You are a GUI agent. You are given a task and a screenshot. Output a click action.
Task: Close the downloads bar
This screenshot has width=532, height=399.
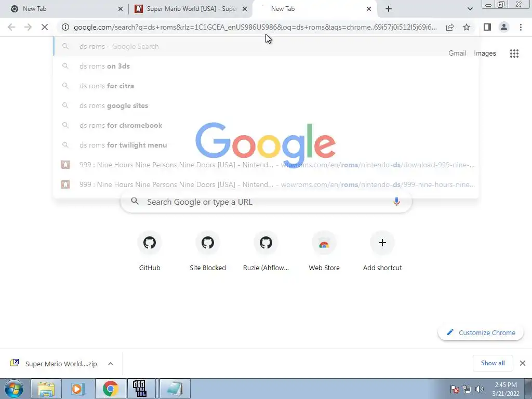click(x=523, y=363)
